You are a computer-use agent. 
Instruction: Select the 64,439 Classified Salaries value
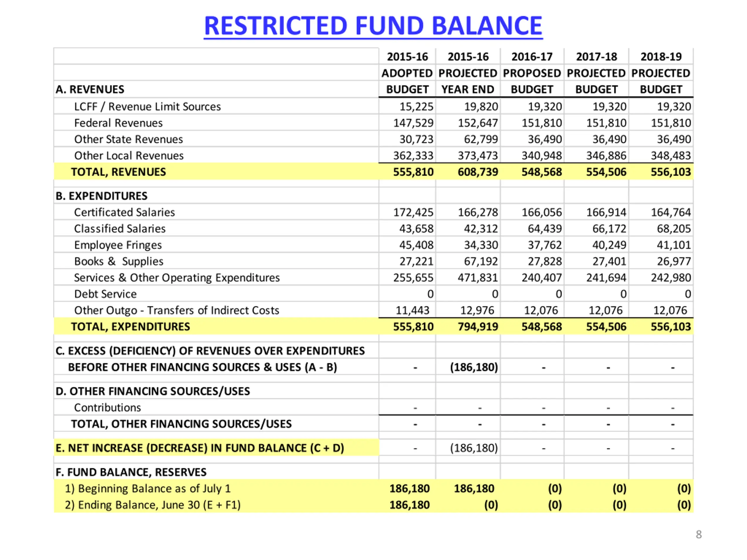pos(545,229)
